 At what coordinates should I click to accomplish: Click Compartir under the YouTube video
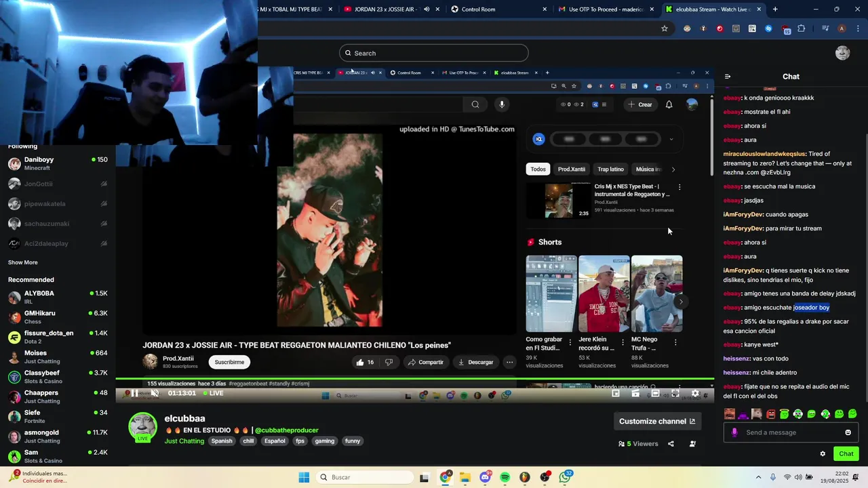click(425, 362)
